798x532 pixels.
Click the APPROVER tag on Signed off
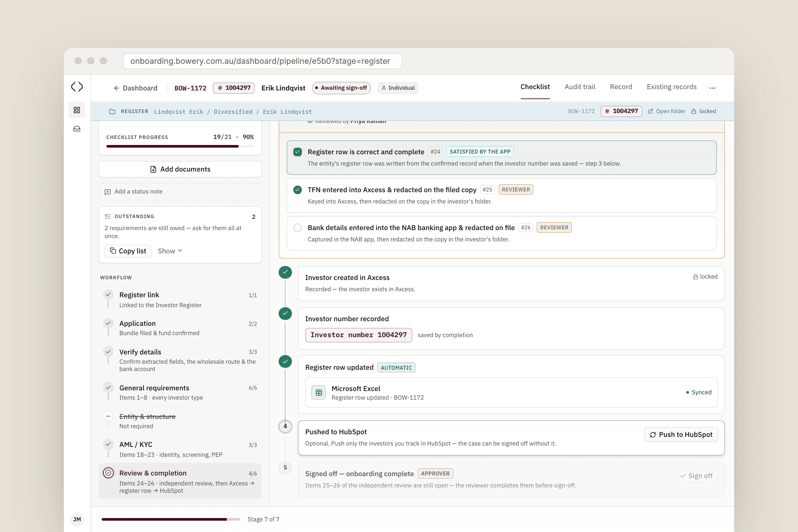click(435, 473)
